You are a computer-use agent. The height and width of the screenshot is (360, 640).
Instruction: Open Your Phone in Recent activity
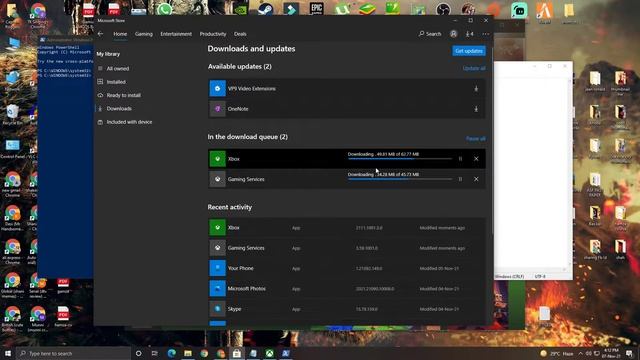(x=347, y=269)
